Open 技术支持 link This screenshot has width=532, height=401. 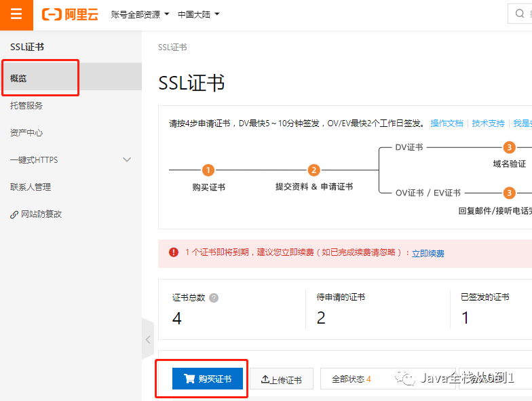[488, 123]
